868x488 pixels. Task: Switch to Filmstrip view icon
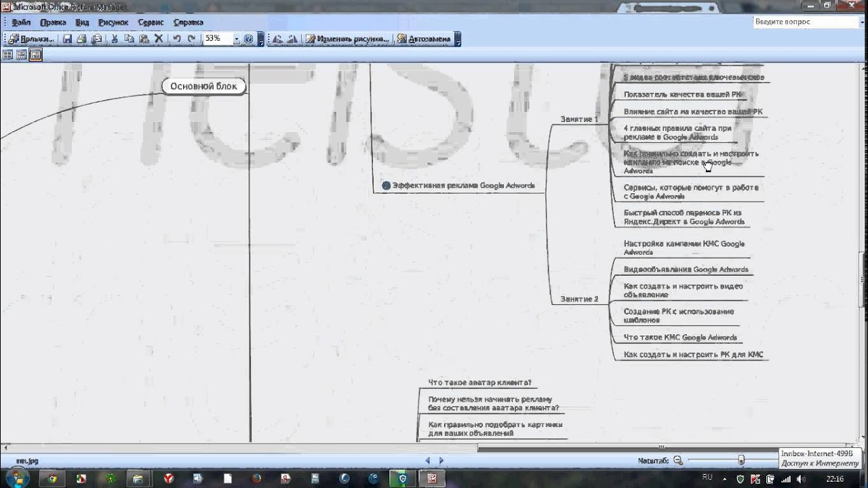click(x=22, y=55)
